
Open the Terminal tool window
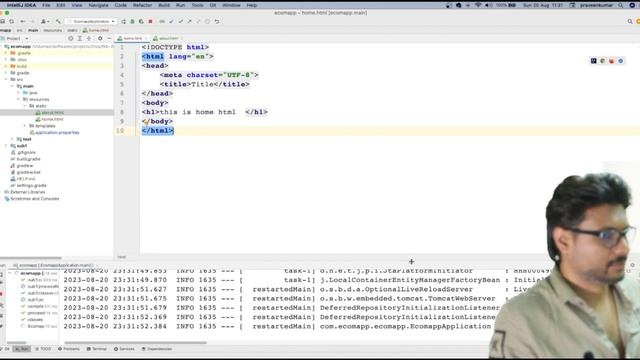pos(97,349)
